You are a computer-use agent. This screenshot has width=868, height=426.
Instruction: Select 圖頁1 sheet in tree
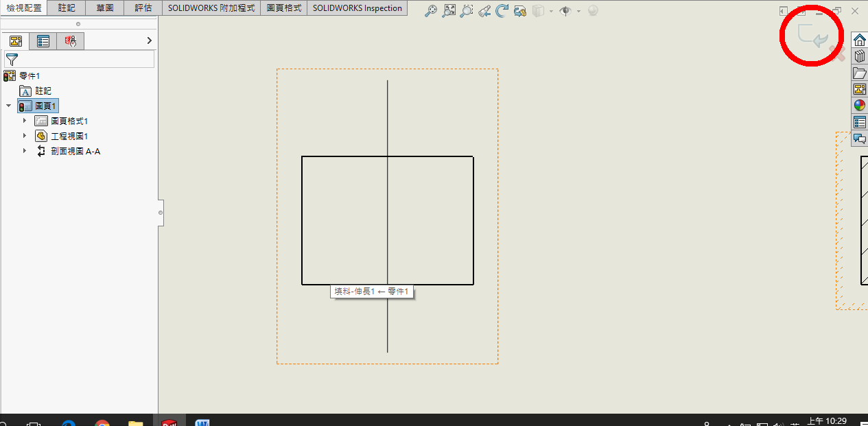click(x=38, y=106)
